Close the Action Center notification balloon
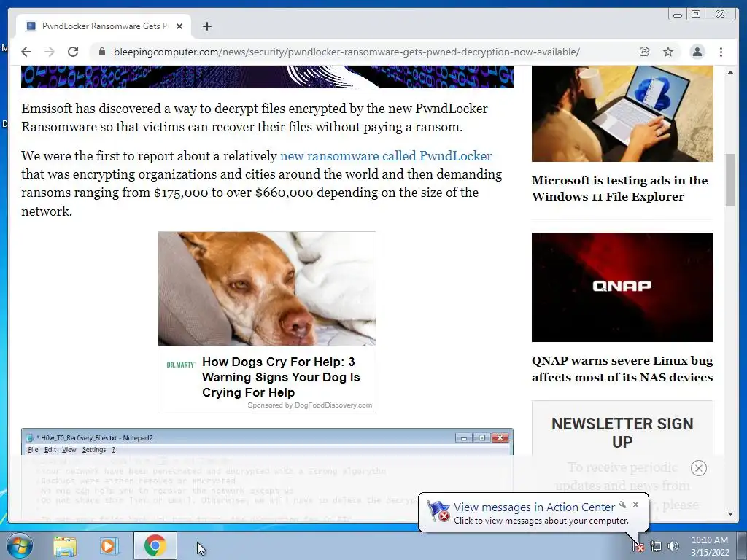Screen dimensions: 747x560 point(635,505)
